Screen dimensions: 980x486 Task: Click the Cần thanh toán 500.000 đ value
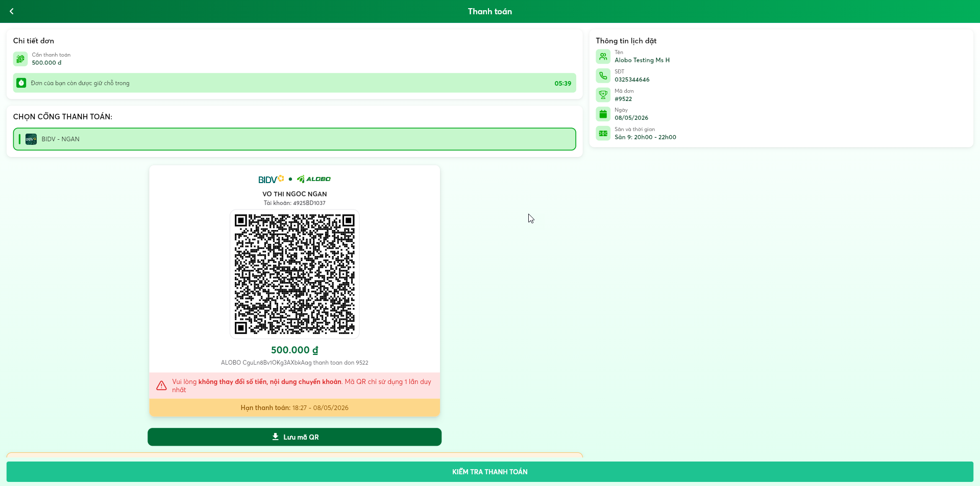46,63
